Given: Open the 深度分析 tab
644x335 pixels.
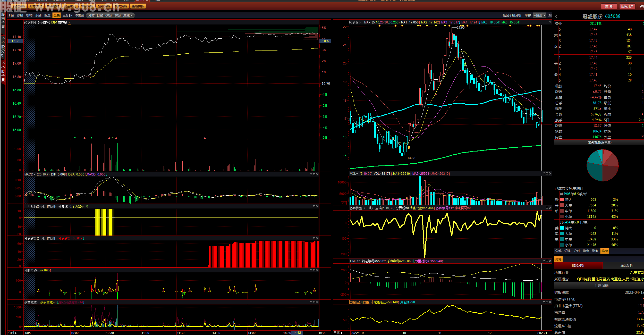Looking at the screenshot, I should [626, 265].
